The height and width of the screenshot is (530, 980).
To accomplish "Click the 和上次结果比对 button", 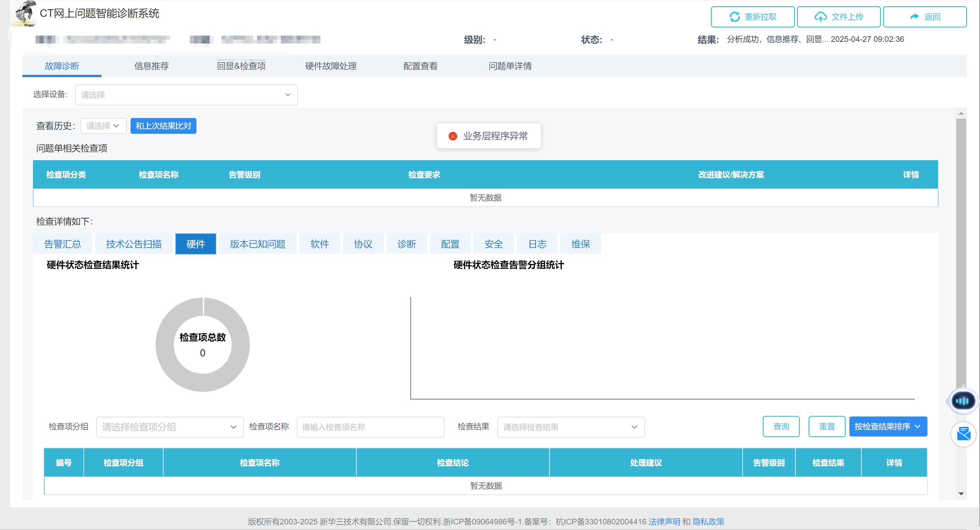I will pos(163,126).
